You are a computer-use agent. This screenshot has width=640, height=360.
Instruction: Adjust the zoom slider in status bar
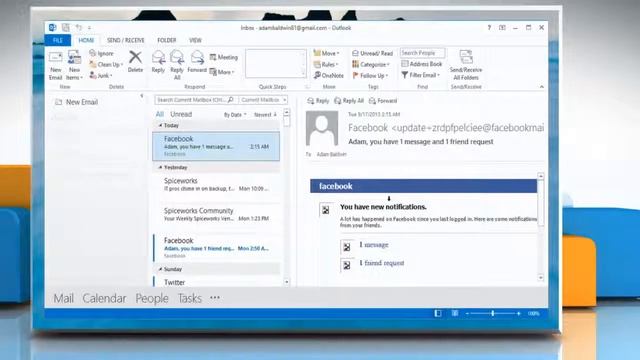point(493,313)
